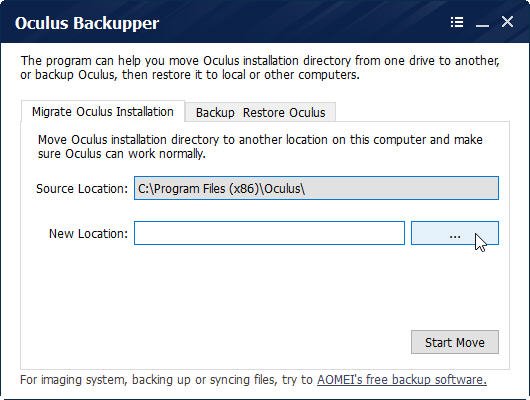Click the three-dots browse button
This screenshot has width=530, height=400.
click(x=455, y=233)
